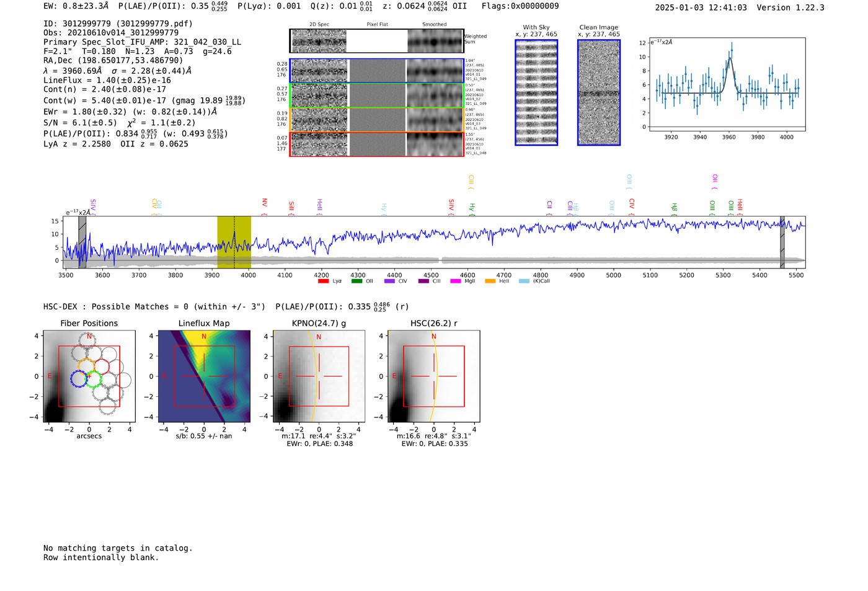The height and width of the screenshot is (591, 868).
Task: Click the red NV line label above the spectrum
Action: (x=264, y=203)
